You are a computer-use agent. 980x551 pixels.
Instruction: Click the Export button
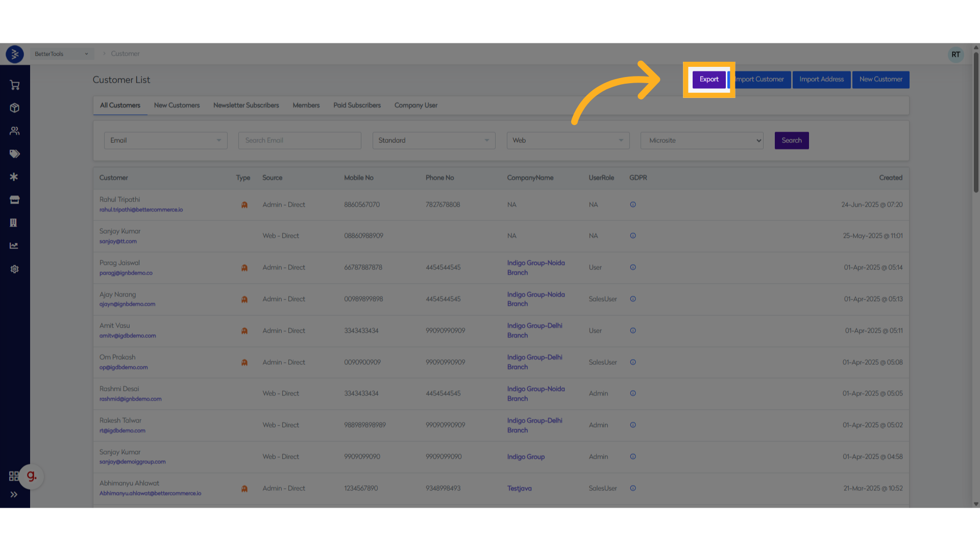point(709,80)
